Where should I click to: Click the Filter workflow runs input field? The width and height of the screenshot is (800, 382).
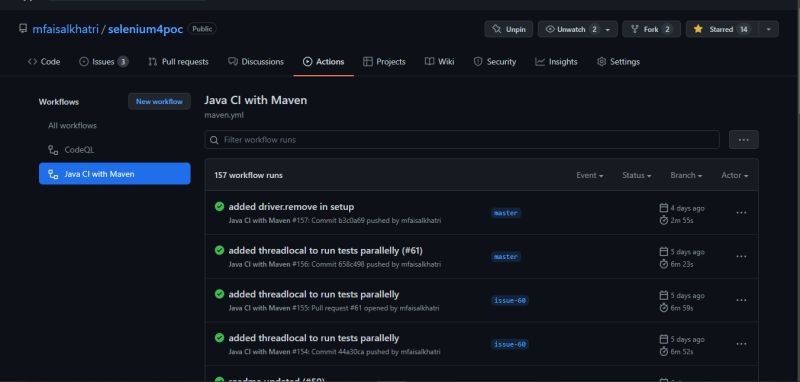[x=462, y=140]
